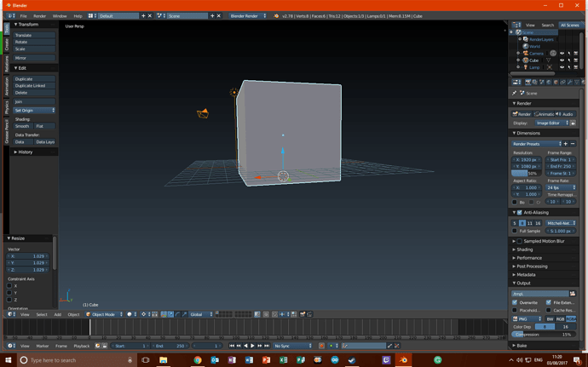The width and height of the screenshot is (588, 367).
Task: Open the Window menu
Action: point(60,16)
